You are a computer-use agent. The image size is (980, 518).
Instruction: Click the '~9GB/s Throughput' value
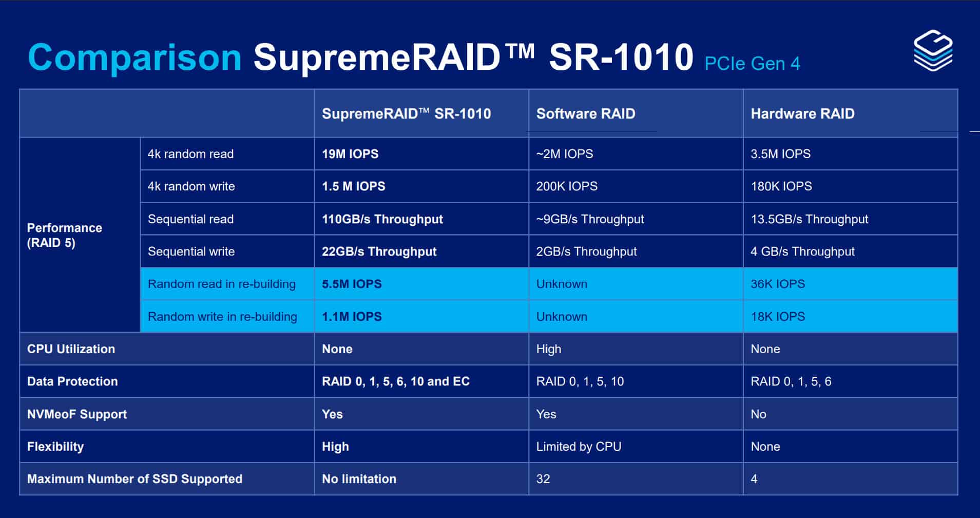click(590, 219)
